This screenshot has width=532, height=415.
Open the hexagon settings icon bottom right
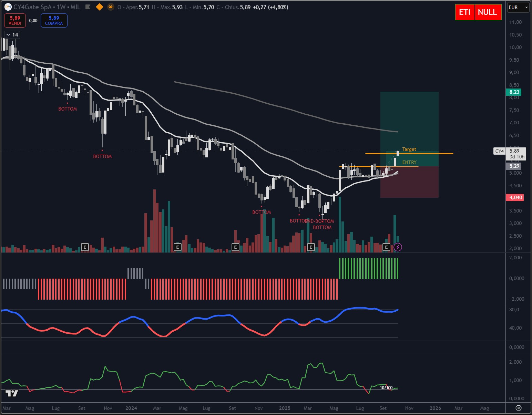tap(518, 408)
